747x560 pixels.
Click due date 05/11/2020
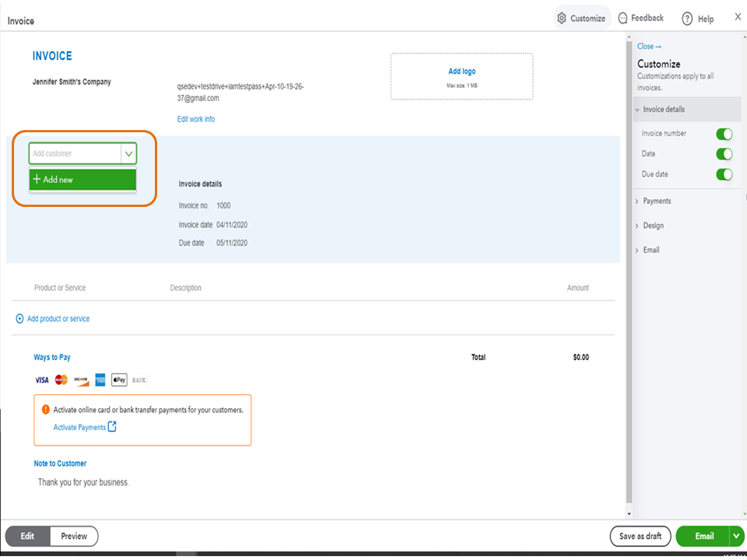click(x=232, y=243)
